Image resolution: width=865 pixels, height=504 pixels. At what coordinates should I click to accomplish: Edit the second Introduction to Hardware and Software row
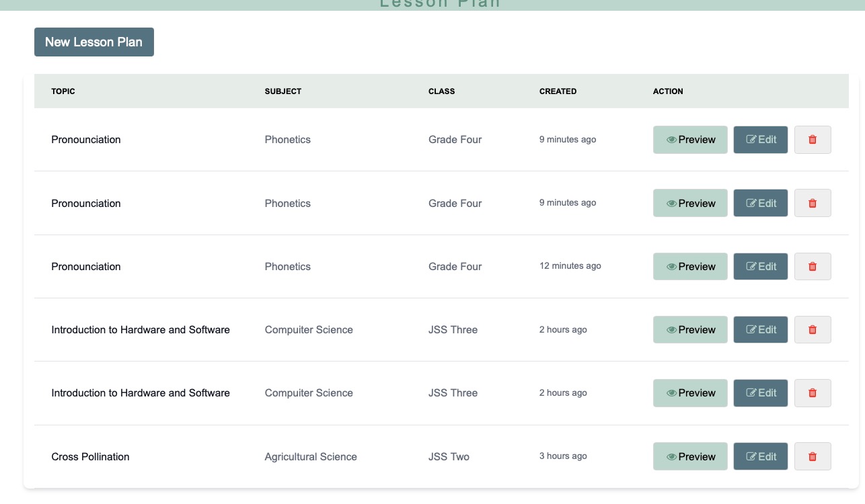click(760, 393)
